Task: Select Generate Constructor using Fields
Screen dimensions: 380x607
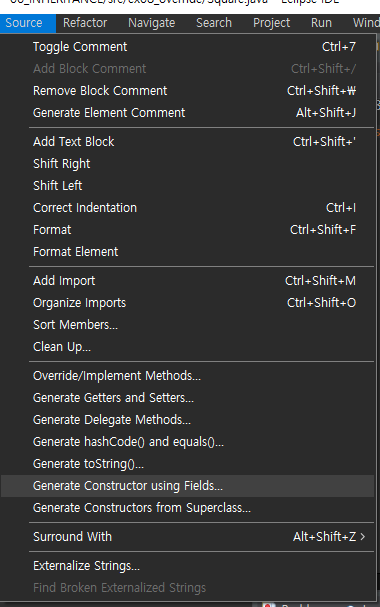Action: click(188, 486)
